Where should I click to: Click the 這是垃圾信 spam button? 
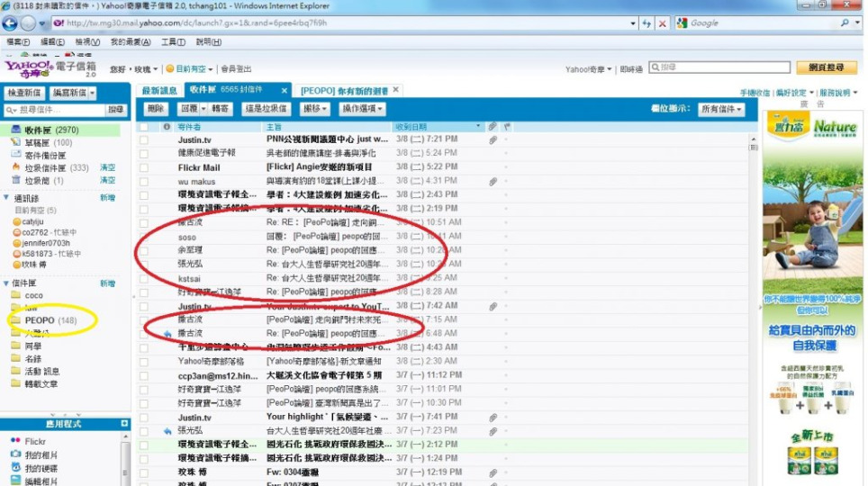(267, 109)
